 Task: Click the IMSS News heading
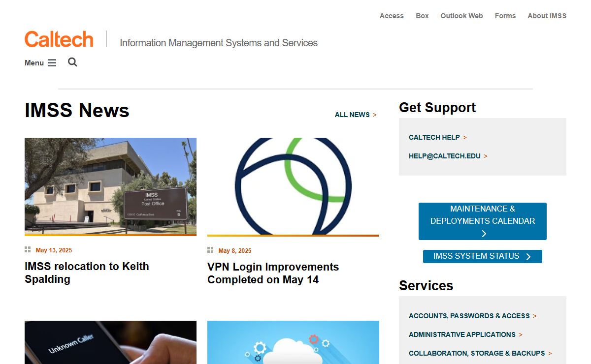(x=77, y=110)
